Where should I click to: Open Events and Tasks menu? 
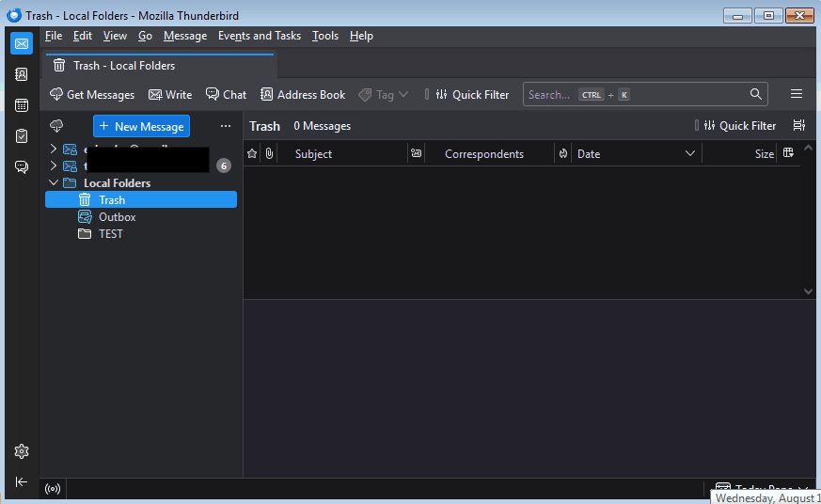pos(260,36)
